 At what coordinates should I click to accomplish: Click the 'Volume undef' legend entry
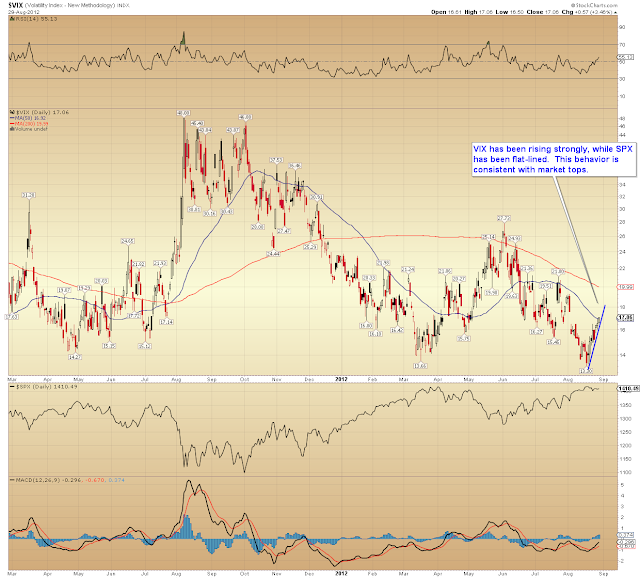pyautogui.click(x=29, y=129)
